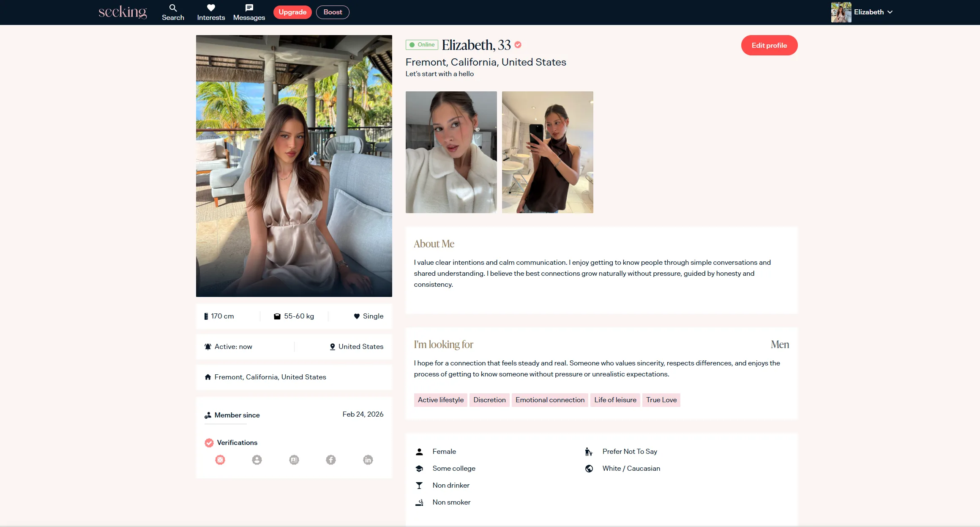Viewport: 980px width, 527px height.
Task: Click the ID card verification badge
Action: click(x=294, y=460)
